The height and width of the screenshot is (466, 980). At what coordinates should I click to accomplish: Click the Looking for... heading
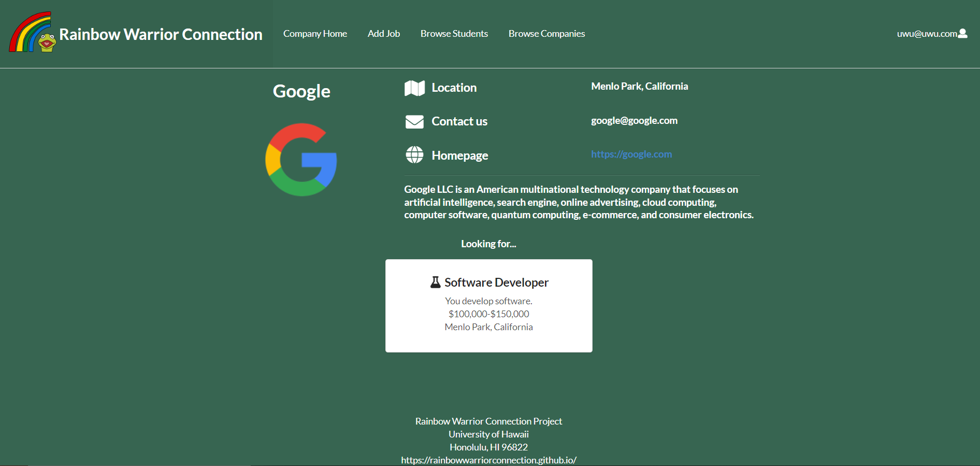tap(488, 244)
